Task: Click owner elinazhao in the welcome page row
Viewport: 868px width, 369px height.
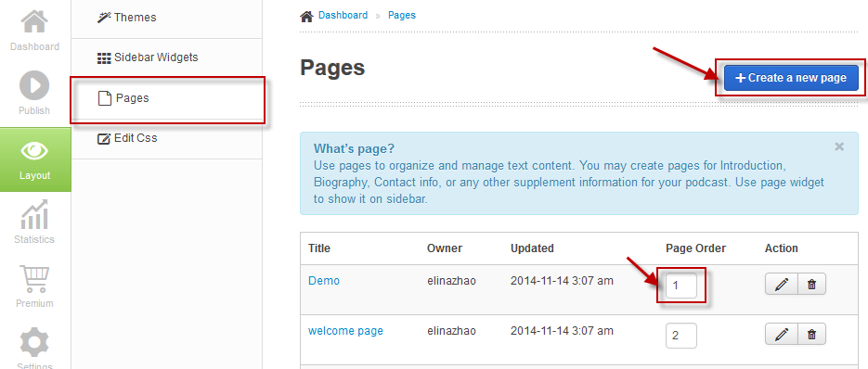Action: [x=451, y=331]
